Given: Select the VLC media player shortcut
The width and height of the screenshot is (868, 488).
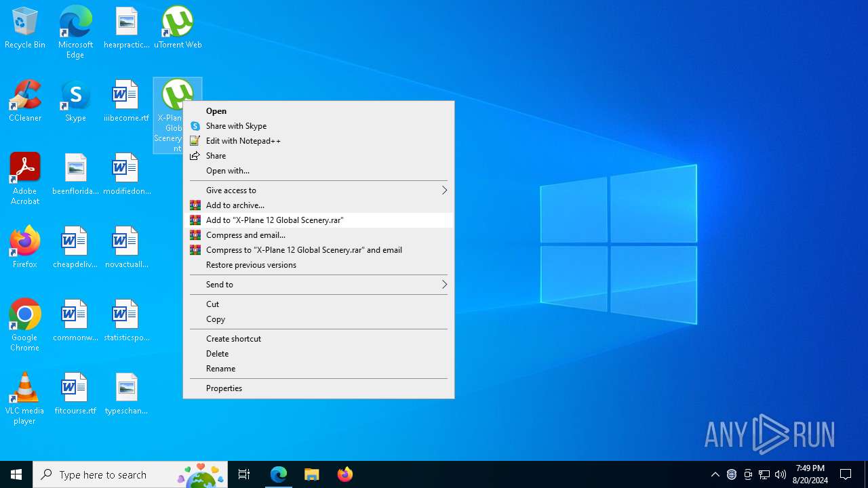Looking at the screenshot, I should point(25,399).
